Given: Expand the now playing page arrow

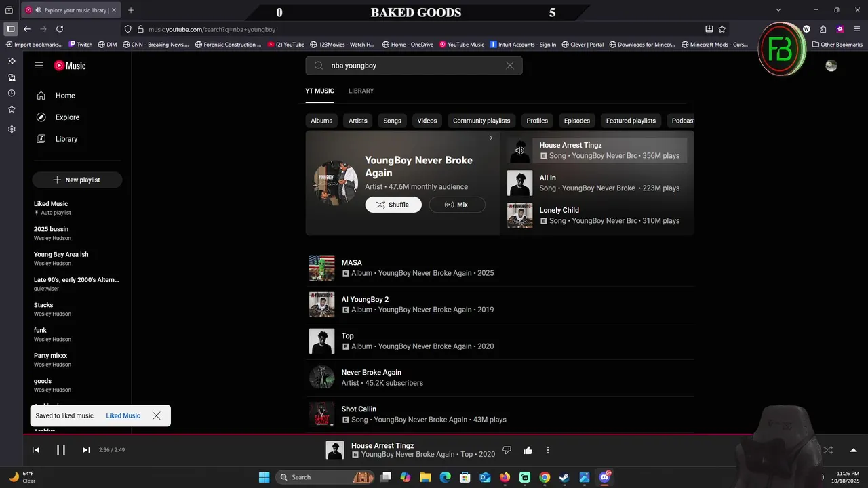Looking at the screenshot, I should tap(853, 450).
